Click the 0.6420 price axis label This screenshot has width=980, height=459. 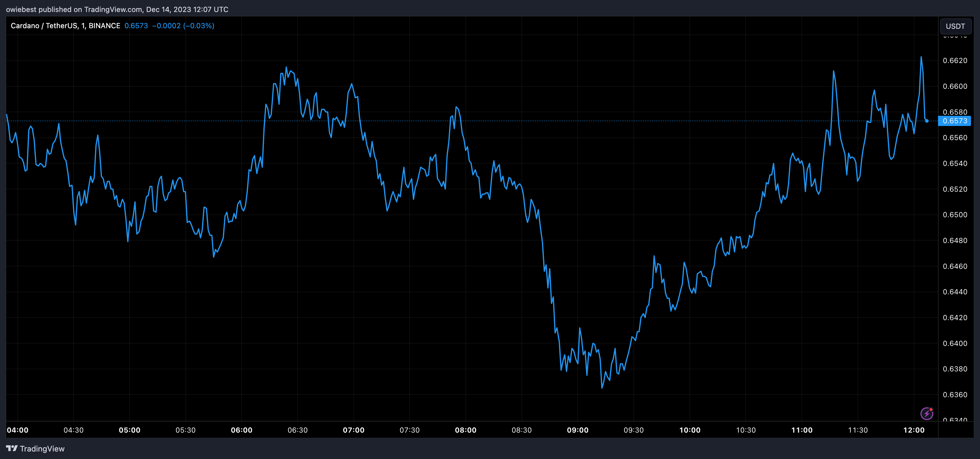click(x=955, y=317)
